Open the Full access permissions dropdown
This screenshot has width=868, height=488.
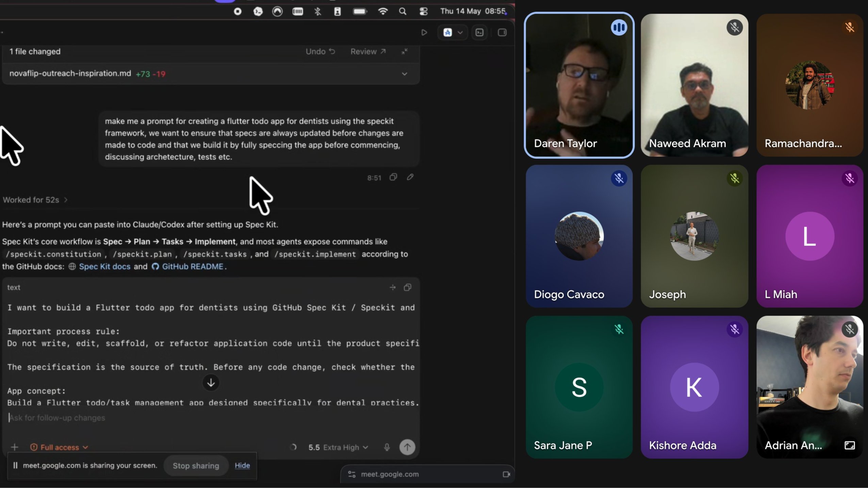tap(59, 447)
